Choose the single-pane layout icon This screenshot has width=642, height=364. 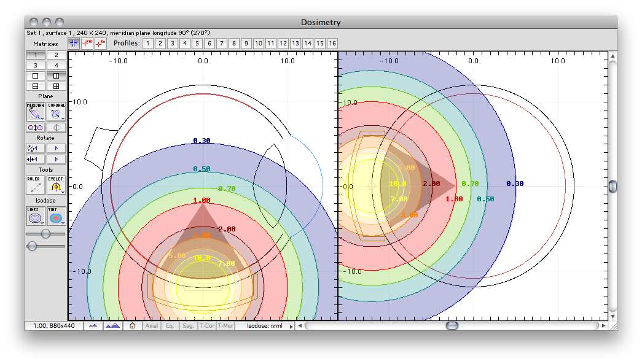point(36,76)
